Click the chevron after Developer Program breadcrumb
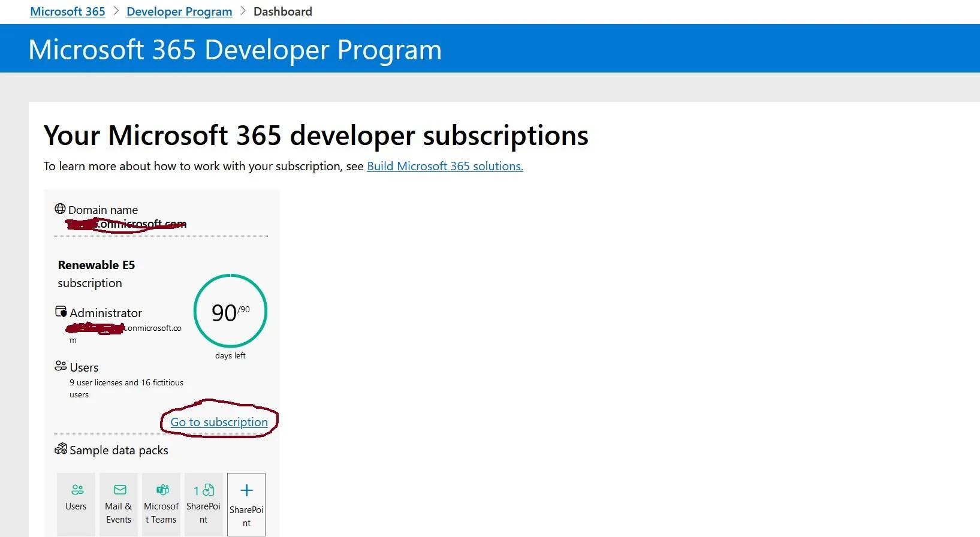Viewport: 980px width, 537px height. click(x=243, y=11)
